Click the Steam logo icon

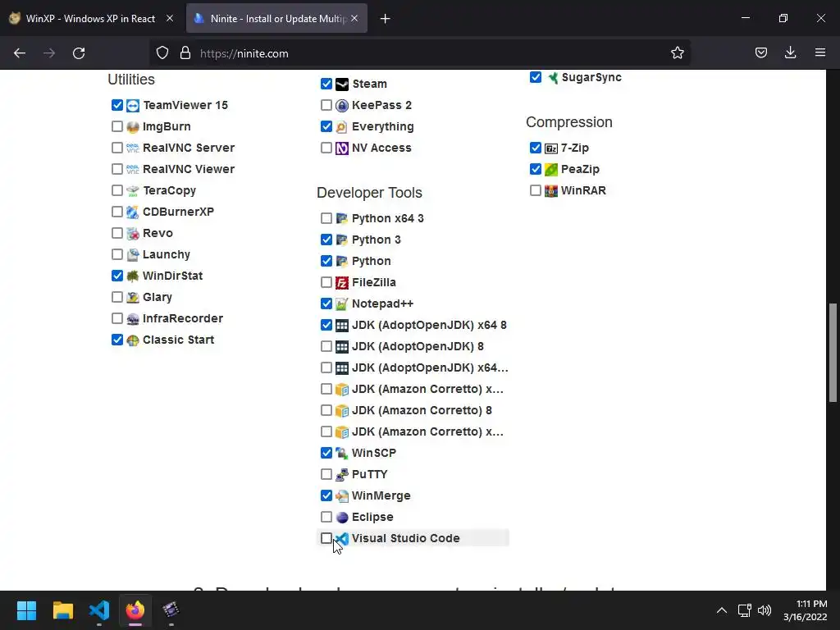pos(342,84)
